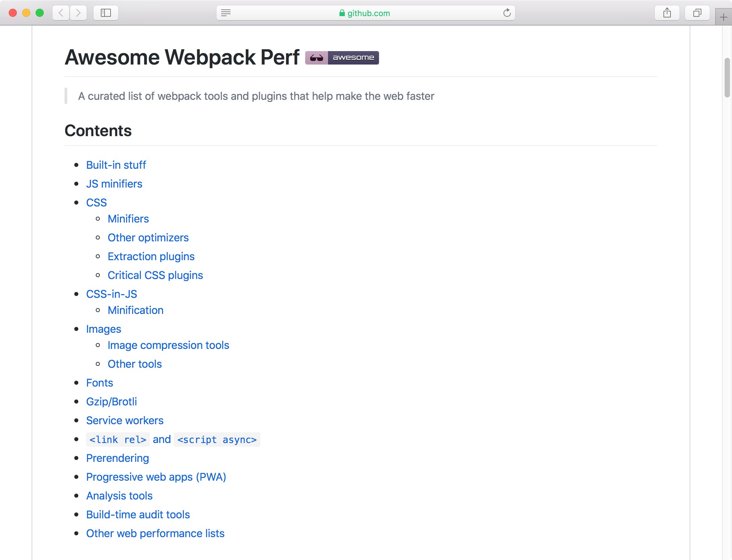Open the Prerendering link
This screenshot has width=732, height=560.
point(118,458)
